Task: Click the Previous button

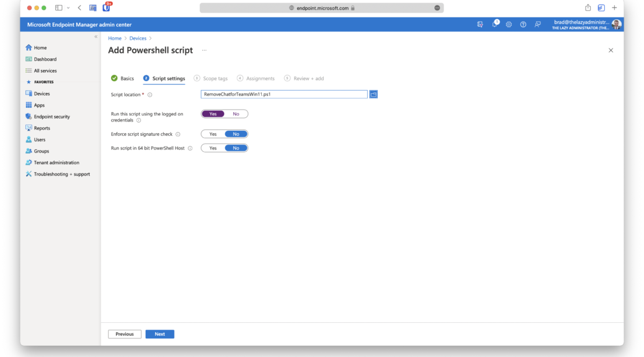Action: click(125, 334)
